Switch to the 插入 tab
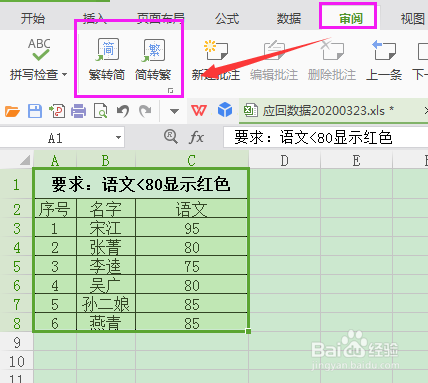Viewport: 428px width, 383px height. click(95, 18)
